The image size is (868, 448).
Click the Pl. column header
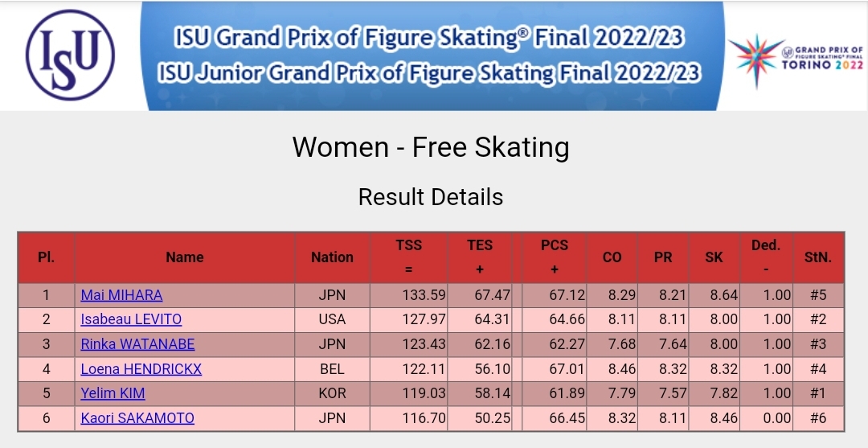46,257
